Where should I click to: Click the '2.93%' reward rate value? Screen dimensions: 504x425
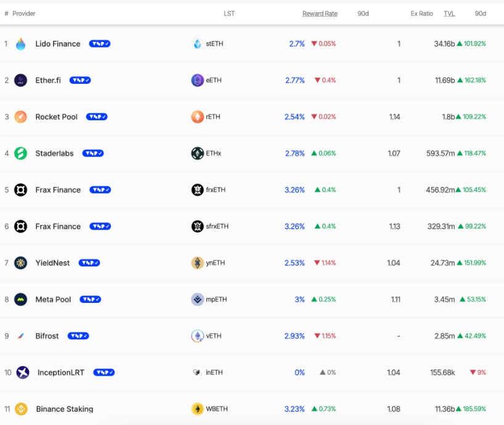pos(295,336)
